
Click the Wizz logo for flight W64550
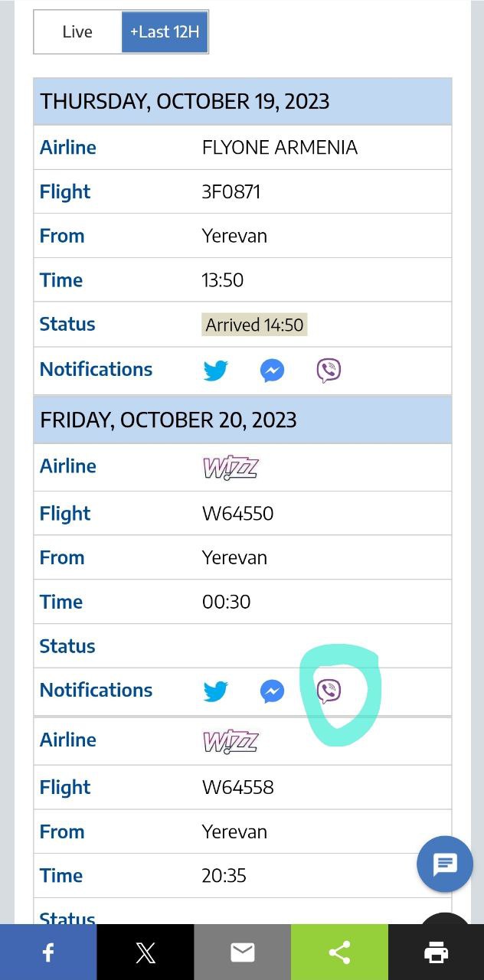(x=231, y=467)
